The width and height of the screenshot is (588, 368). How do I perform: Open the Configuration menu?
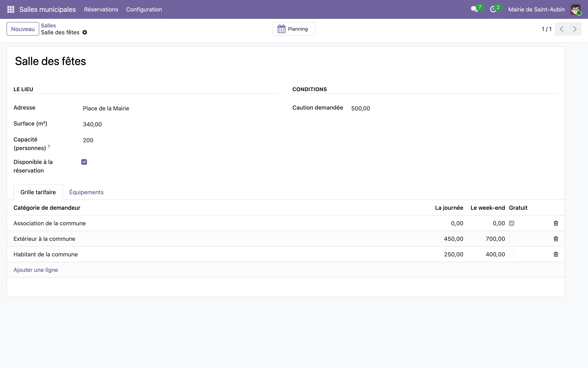pyautogui.click(x=144, y=9)
